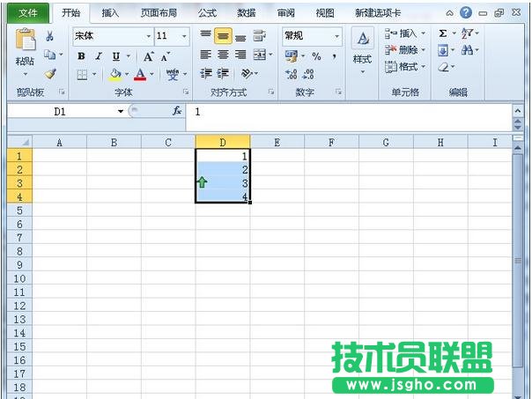Click the AutoSum sigma icon
532x399 pixels.
click(x=443, y=33)
